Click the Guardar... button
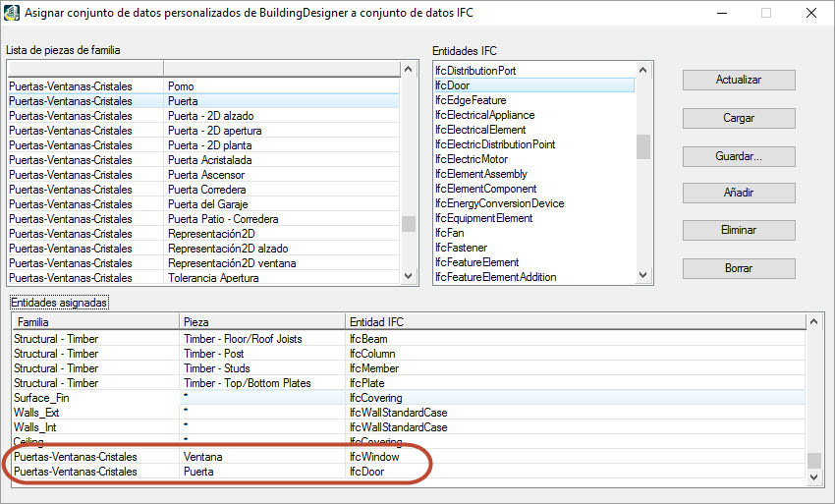 pyautogui.click(x=739, y=156)
